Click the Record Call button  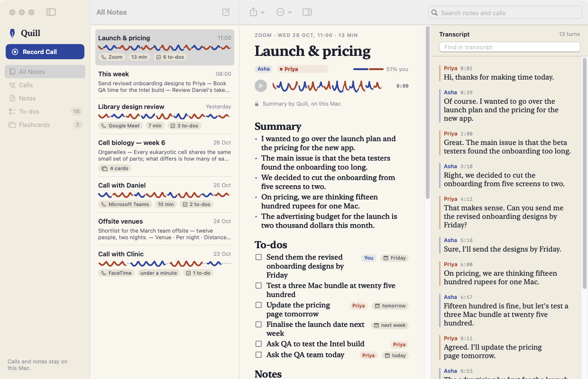45,52
